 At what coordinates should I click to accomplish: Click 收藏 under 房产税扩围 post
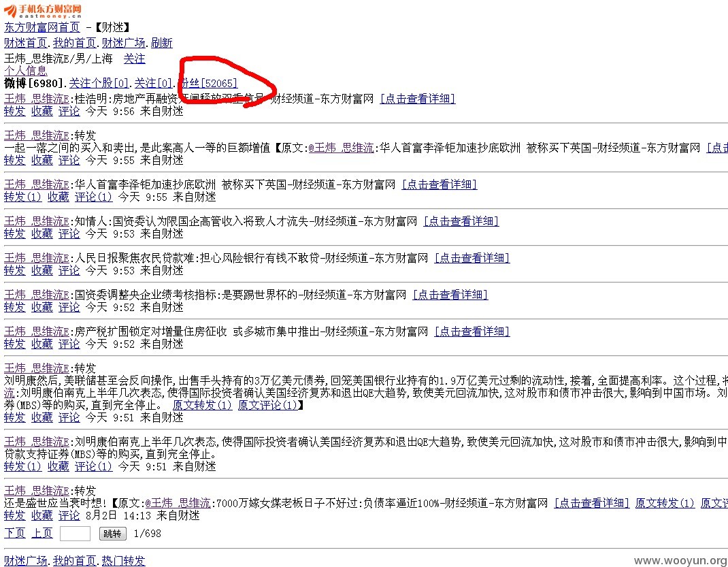click(x=42, y=344)
